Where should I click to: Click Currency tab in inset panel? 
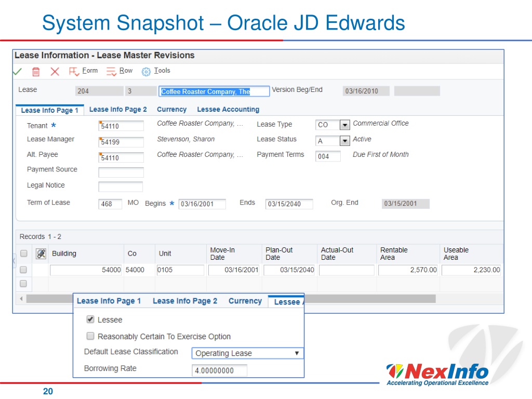pos(245,301)
